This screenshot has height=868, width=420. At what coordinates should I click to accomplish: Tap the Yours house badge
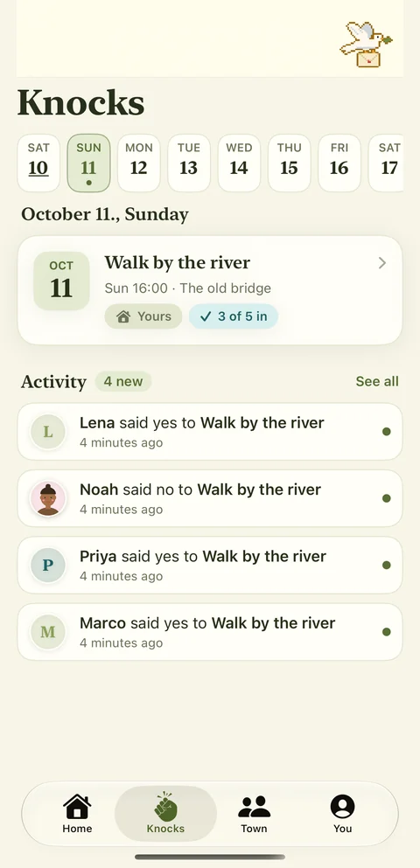(143, 316)
